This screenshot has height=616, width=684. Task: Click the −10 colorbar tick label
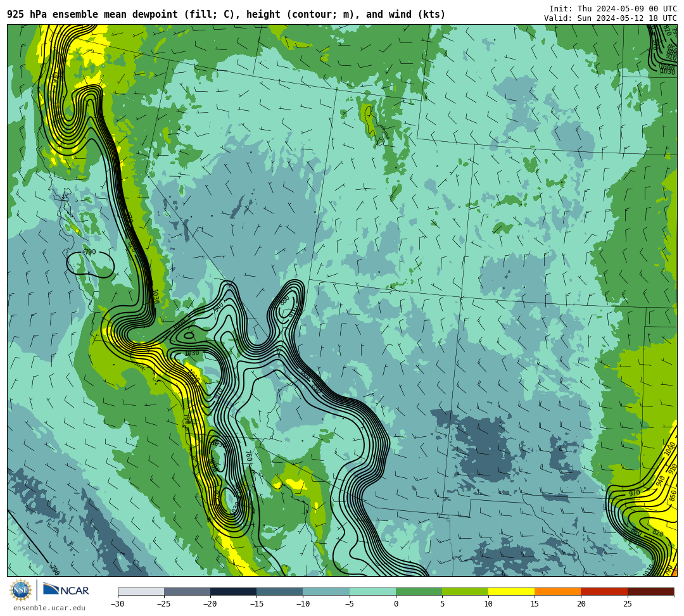click(303, 604)
